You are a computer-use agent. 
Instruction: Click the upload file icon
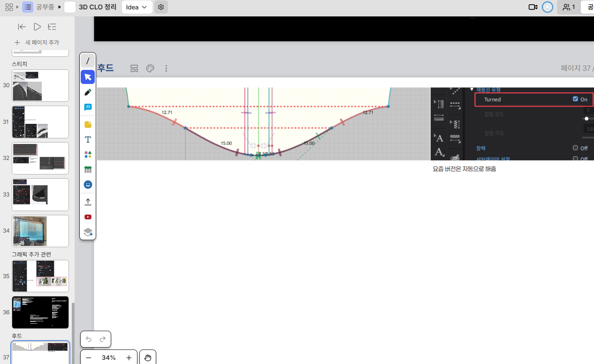coord(88,202)
